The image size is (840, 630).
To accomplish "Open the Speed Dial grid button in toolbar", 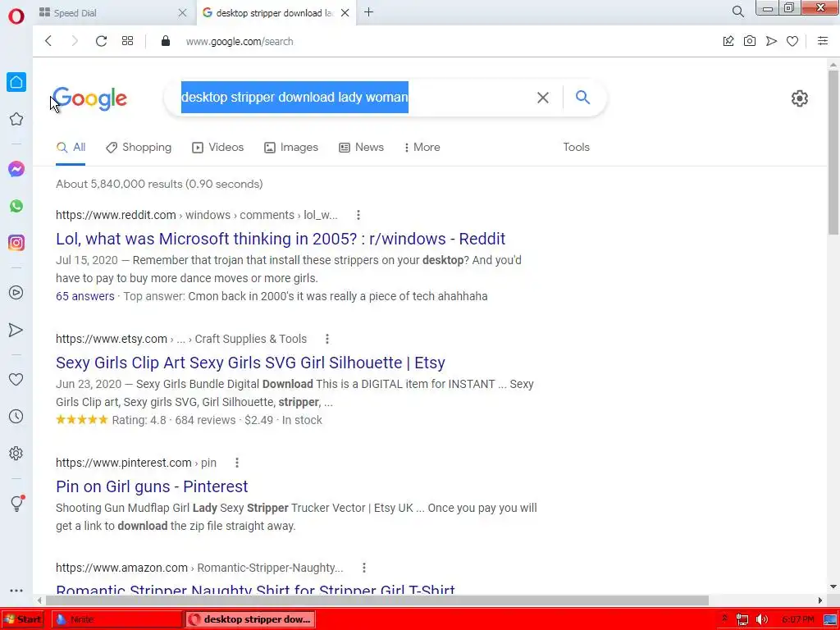I will [127, 41].
